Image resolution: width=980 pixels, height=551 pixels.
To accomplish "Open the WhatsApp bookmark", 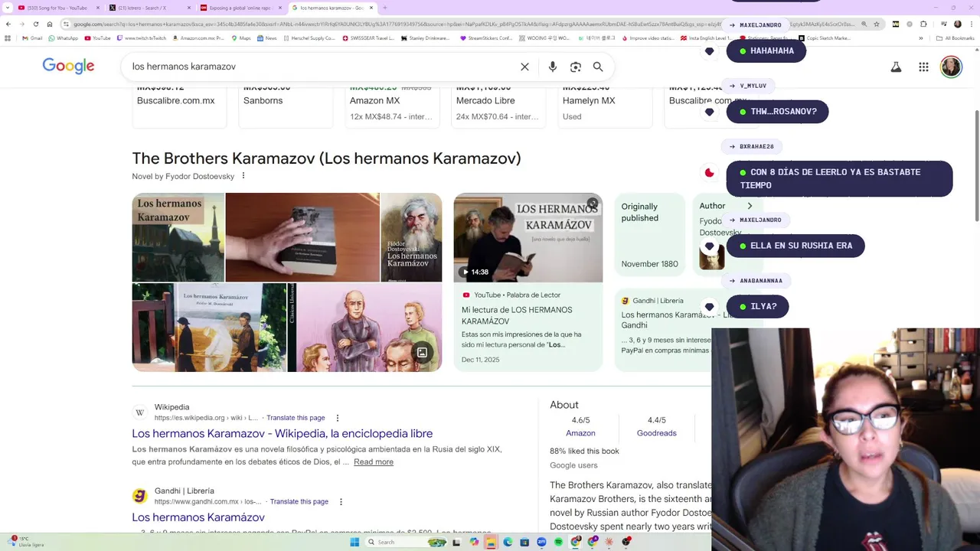I will pos(63,37).
